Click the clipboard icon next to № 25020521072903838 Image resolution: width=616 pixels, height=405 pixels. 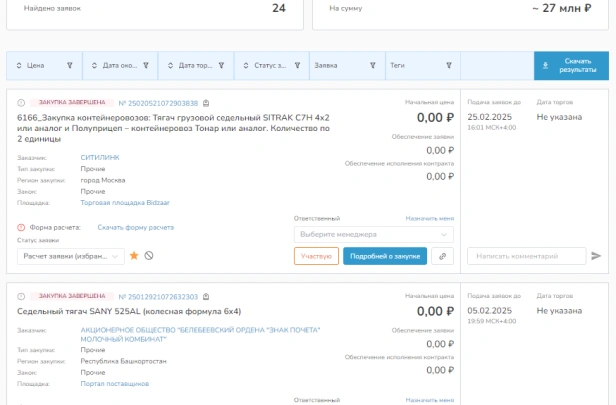(206, 103)
